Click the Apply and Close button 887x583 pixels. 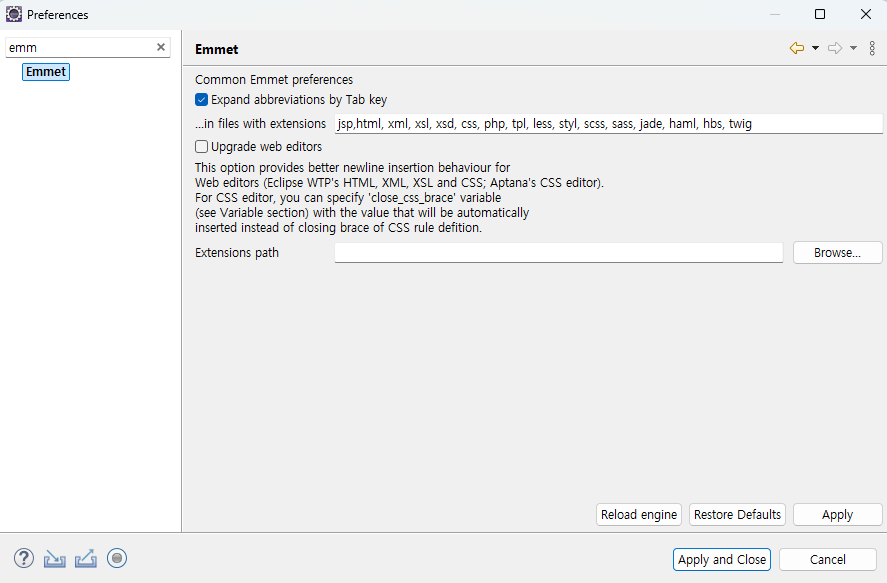[722, 560]
